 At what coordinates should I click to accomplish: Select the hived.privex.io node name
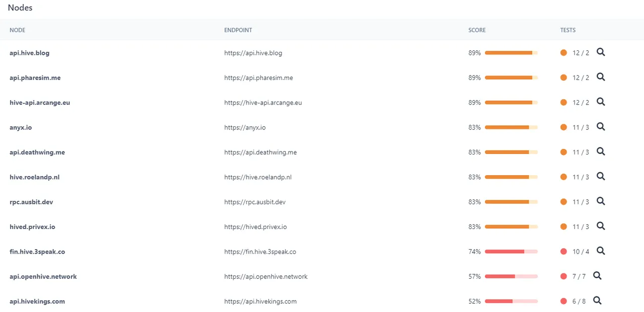click(32, 227)
